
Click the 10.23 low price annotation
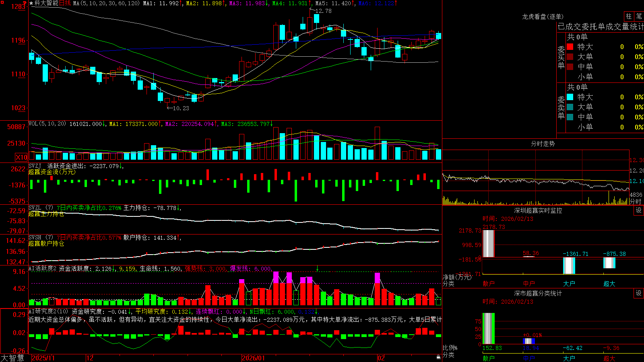(181, 108)
